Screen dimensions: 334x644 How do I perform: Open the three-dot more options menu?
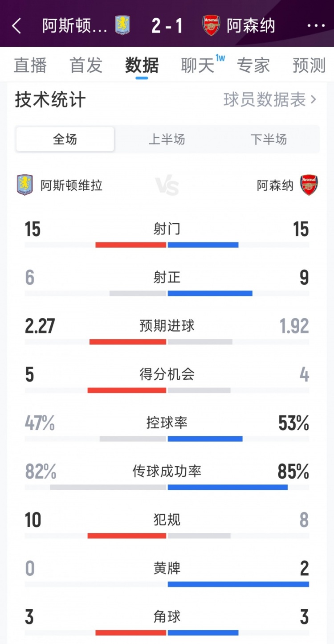point(316,26)
